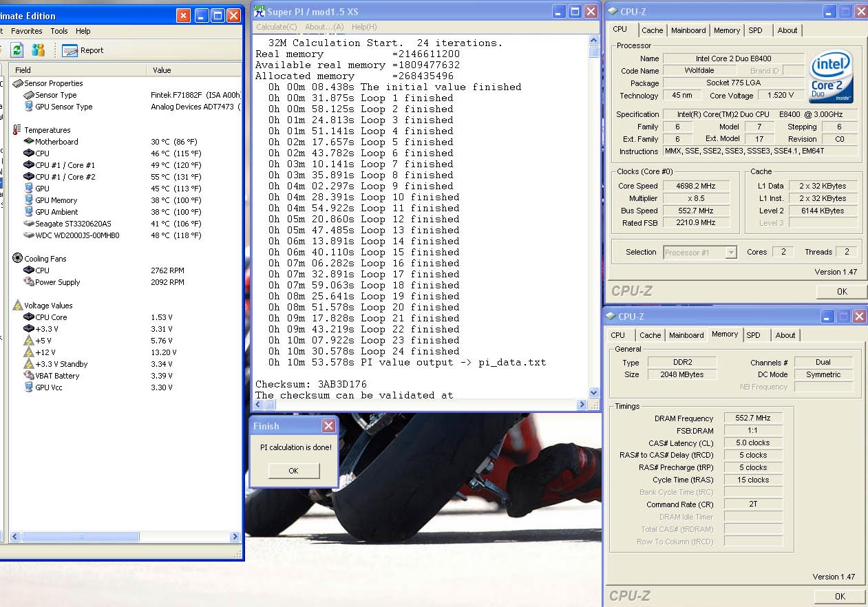Image resolution: width=868 pixels, height=607 pixels.
Task: Click OK in the lower CPU-Z Memory window
Action: click(x=840, y=597)
